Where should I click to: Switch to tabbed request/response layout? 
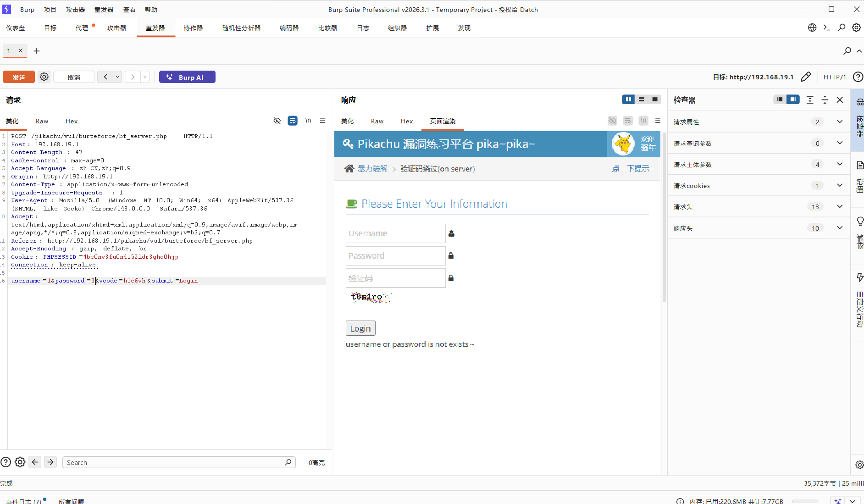pyautogui.click(x=655, y=100)
